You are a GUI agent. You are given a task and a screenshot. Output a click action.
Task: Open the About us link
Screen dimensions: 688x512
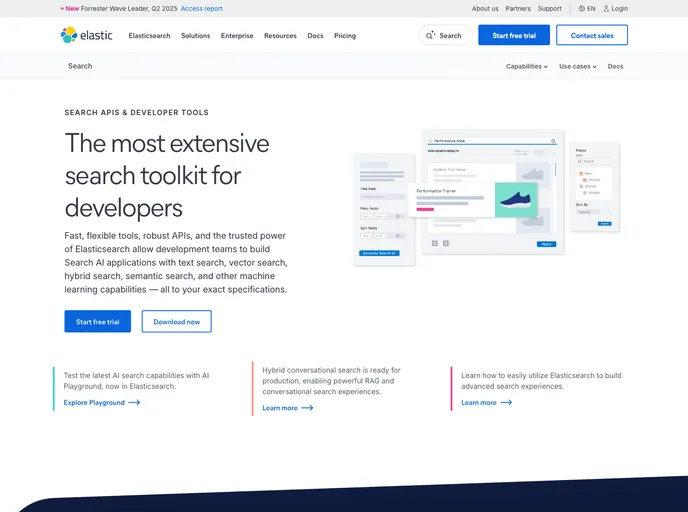pos(485,8)
